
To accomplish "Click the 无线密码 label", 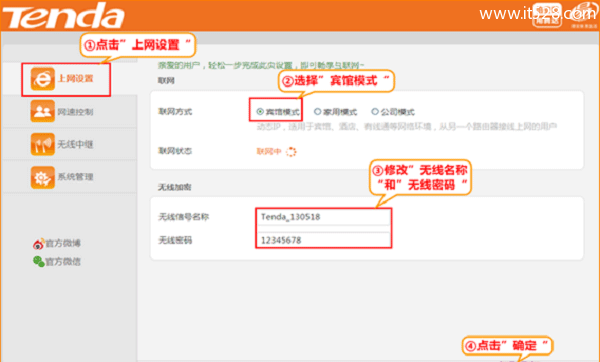I will coord(175,240).
